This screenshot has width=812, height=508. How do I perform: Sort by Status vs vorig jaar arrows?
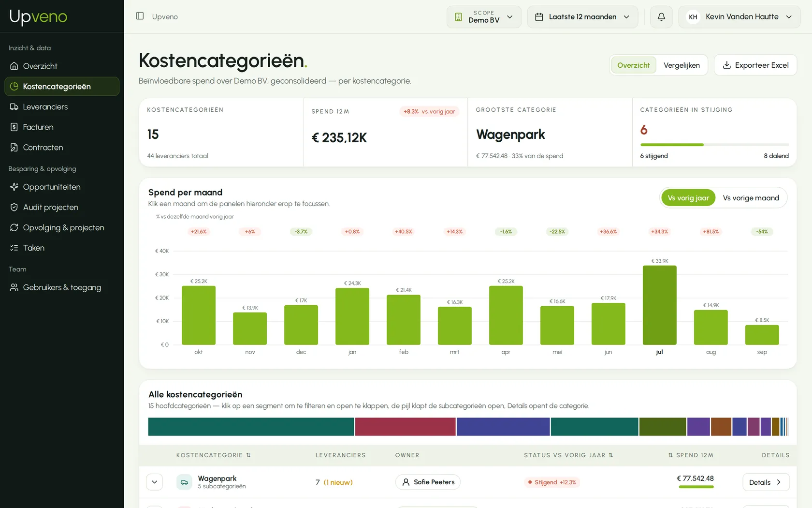(611, 455)
